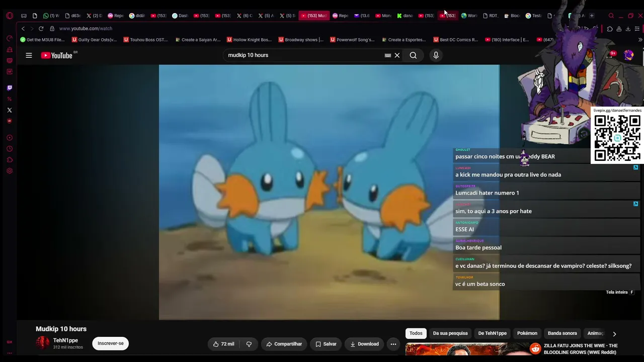Image resolution: width=644 pixels, height=362 pixels.
Task: Search tabs with the tab bar magnifier
Action: (611, 16)
